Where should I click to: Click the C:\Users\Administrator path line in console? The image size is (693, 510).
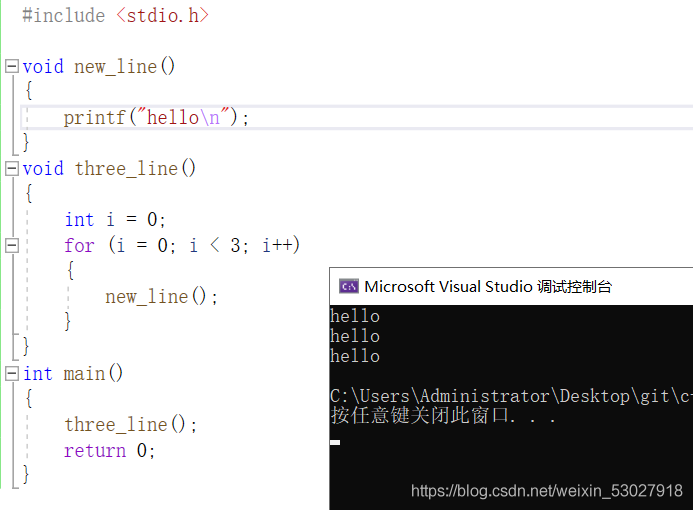pyautogui.click(x=511, y=396)
